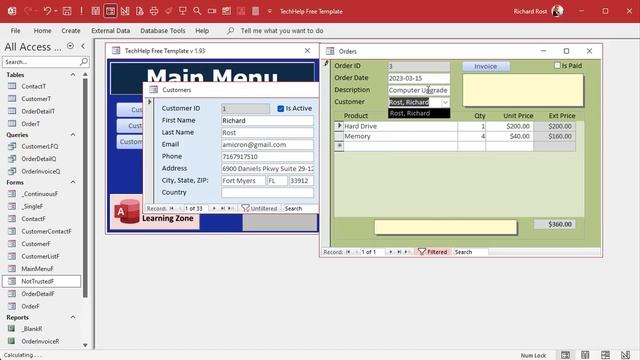Open OrderDetailT table in navigation pane

[x=38, y=111]
